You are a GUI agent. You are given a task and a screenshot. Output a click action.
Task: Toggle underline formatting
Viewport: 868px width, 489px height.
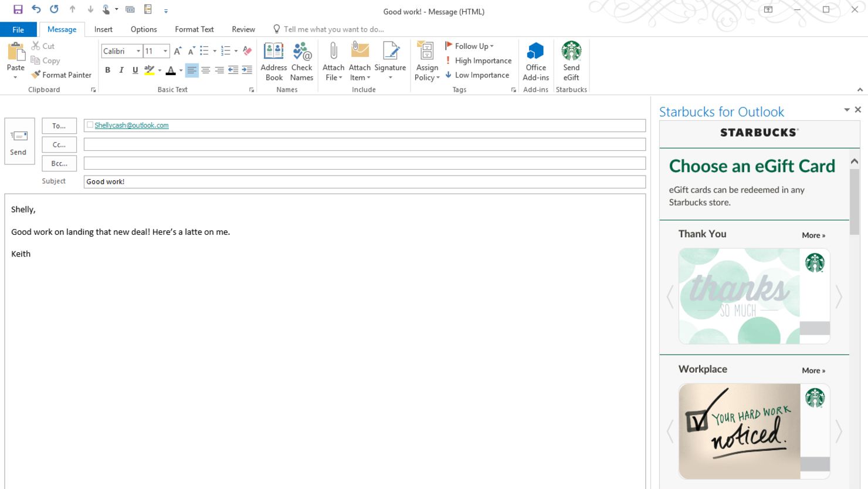pyautogui.click(x=135, y=70)
